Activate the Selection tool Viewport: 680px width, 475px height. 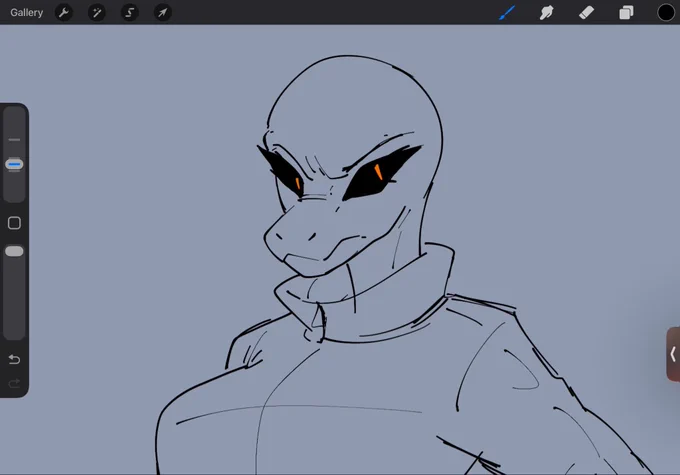click(130, 13)
